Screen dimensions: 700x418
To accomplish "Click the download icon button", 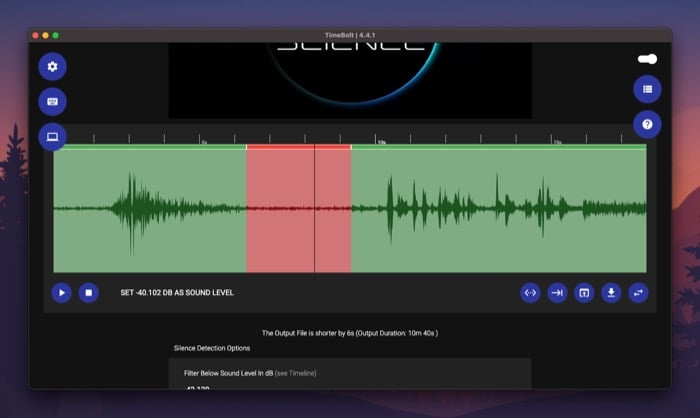I will pyautogui.click(x=612, y=293).
